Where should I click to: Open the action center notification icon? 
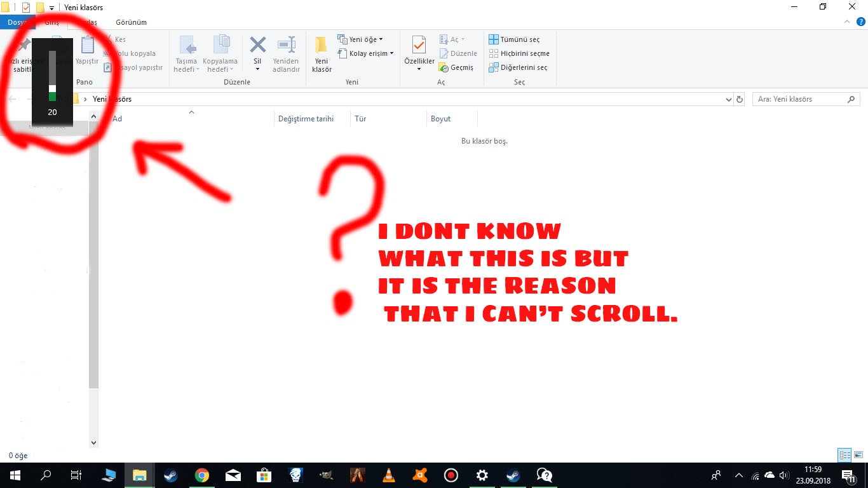coord(849,475)
